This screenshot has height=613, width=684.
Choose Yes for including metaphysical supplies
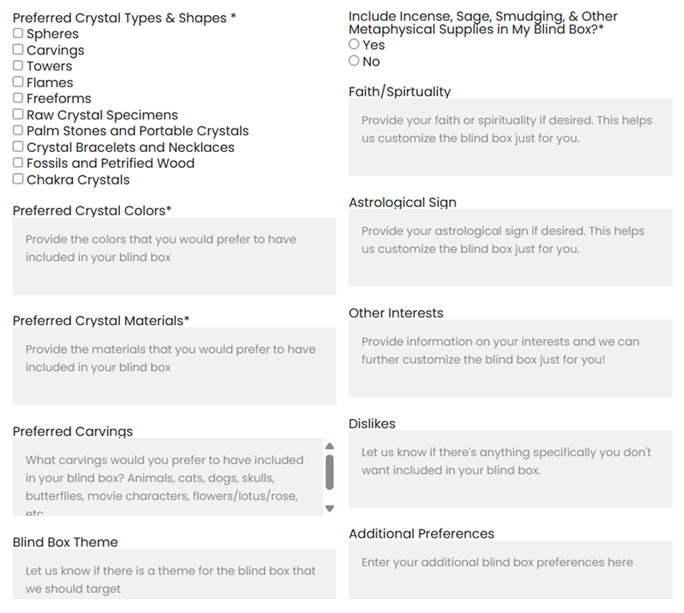tap(354, 45)
